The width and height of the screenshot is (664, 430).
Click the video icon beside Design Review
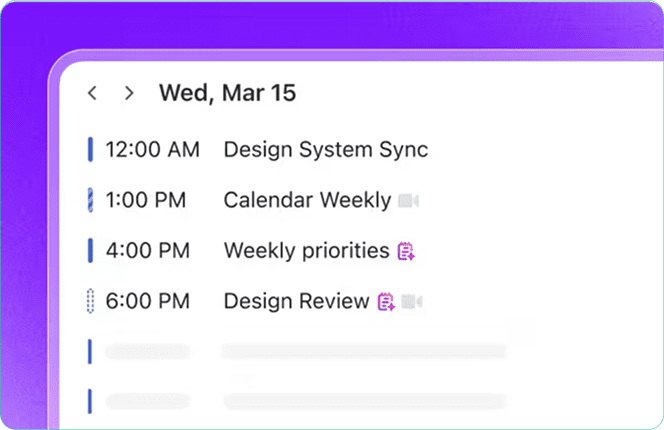pos(412,302)
